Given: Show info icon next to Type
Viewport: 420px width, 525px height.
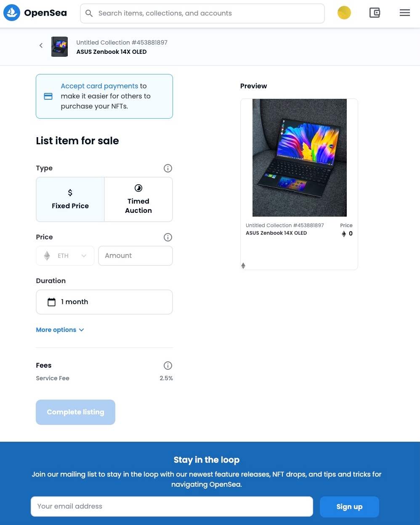Looking at the screenshot, I should (x=168, y=168).
